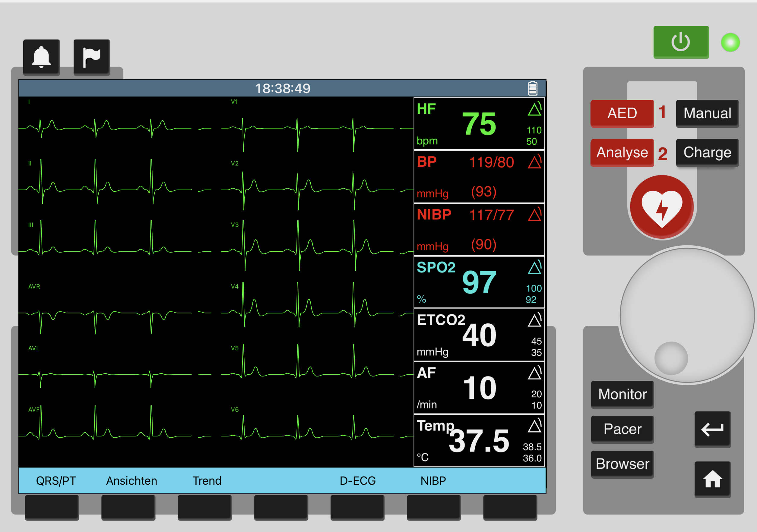Select QRS/PT softkey label

coord(56,481)
